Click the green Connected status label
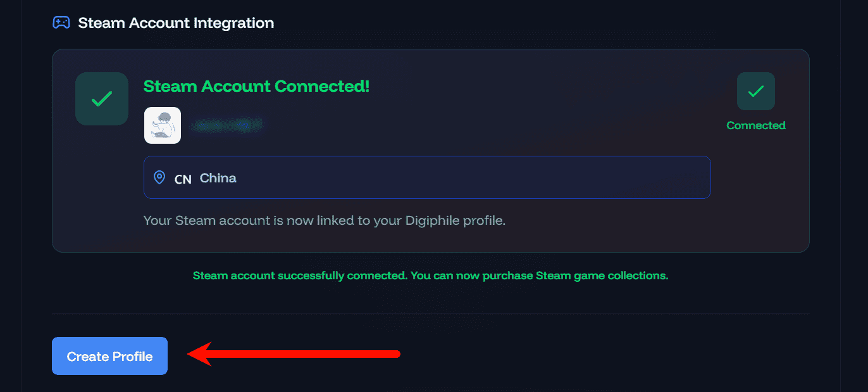The width and height of the screenshot is (868, 392). (755, 125)
